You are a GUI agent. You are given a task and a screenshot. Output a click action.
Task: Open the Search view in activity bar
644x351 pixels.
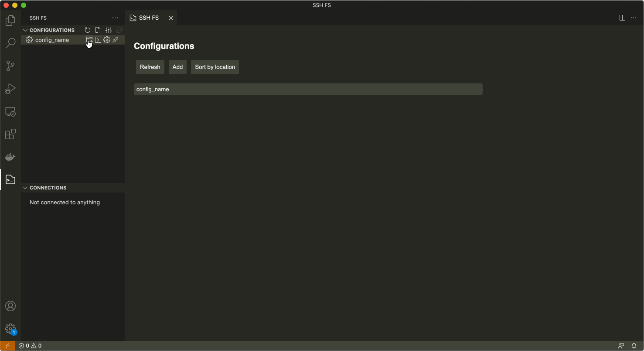tap(10, 43)
